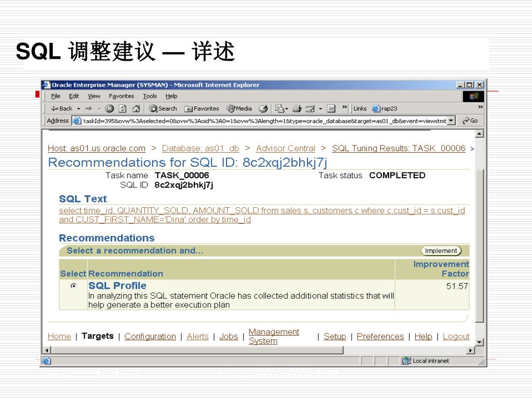Open Preferences footer link

380,337
